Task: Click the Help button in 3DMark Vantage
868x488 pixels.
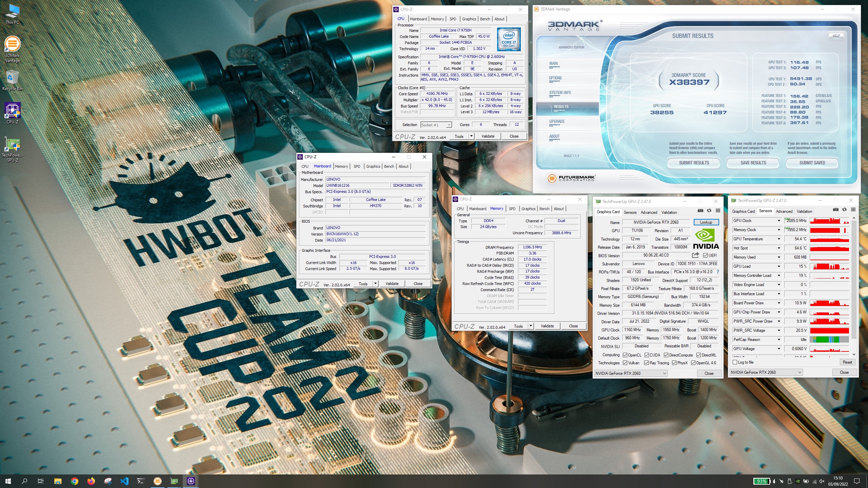Action: [x=836, y=36]
